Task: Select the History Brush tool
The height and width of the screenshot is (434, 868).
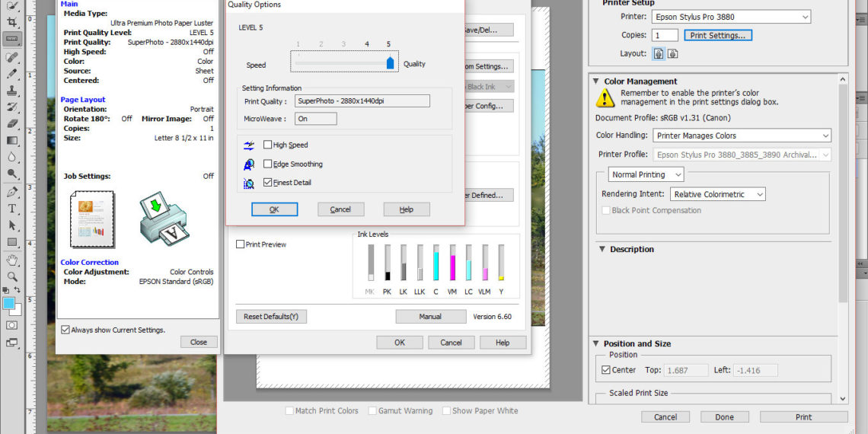Action: point(11,107)
